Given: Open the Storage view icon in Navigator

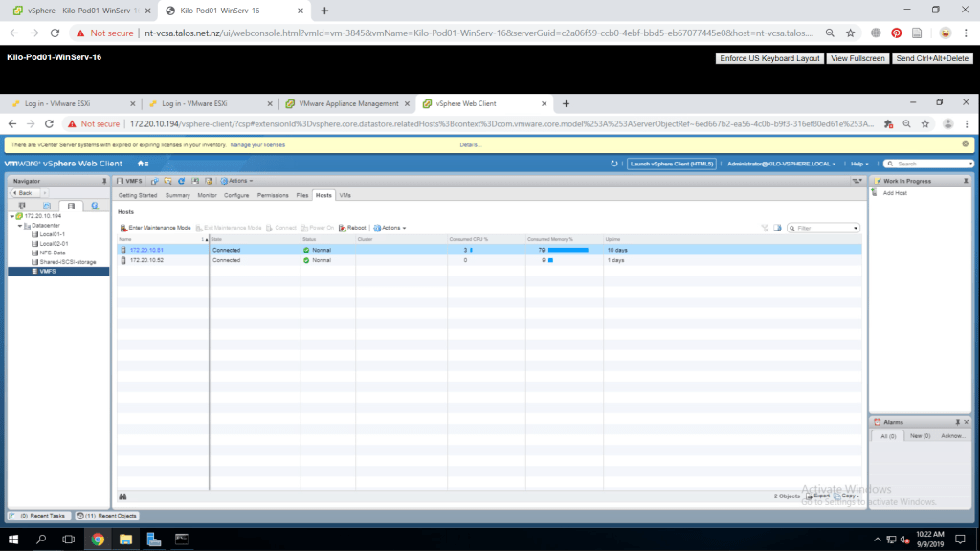Looking at the screenshot, I should (x=70, y=206).
